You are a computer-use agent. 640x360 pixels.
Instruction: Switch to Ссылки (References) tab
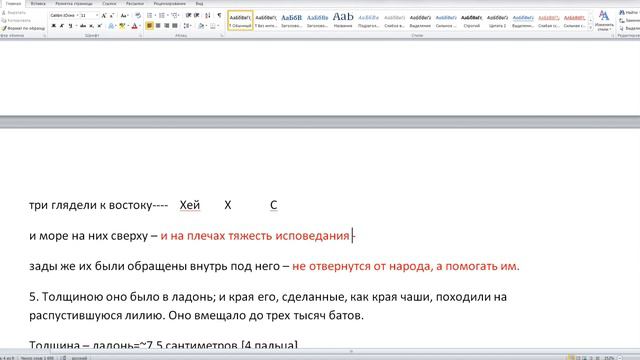coord(109,4)
